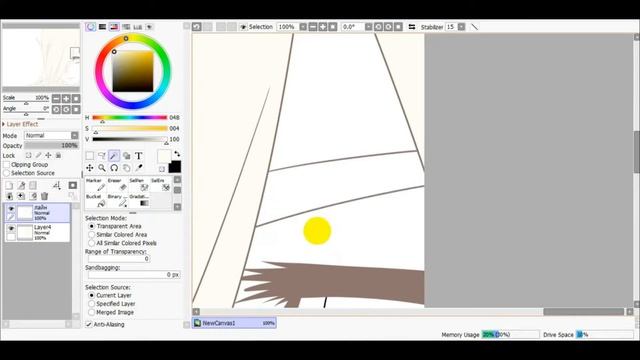
Task: Toggle the Anti-Aliasing checkbox
Action: 89,324
